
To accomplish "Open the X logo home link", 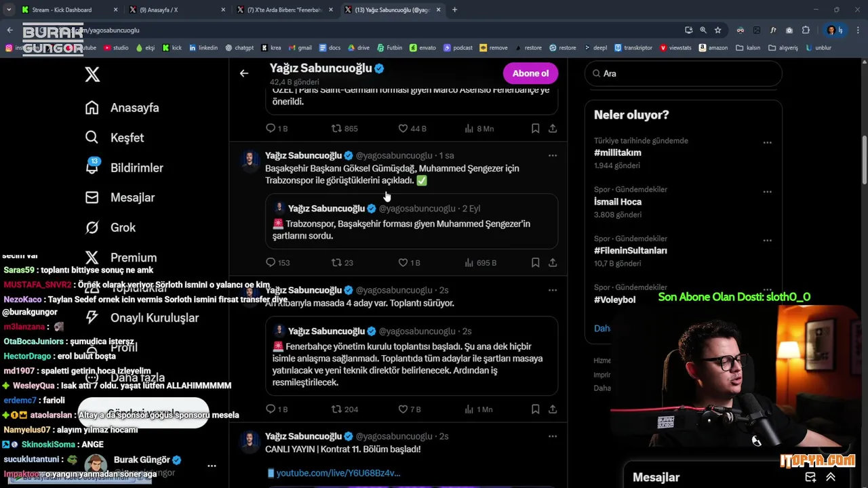I will 92,75.
